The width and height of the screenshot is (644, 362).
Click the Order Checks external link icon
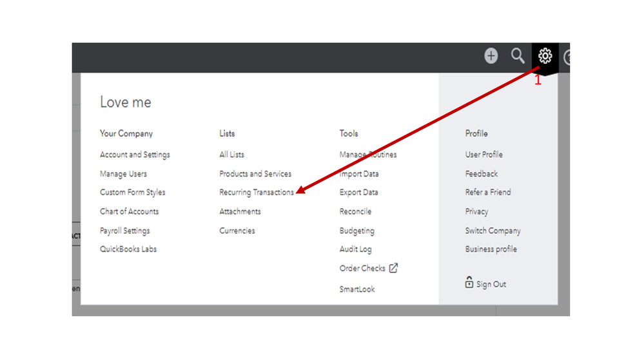coord(393,268)
